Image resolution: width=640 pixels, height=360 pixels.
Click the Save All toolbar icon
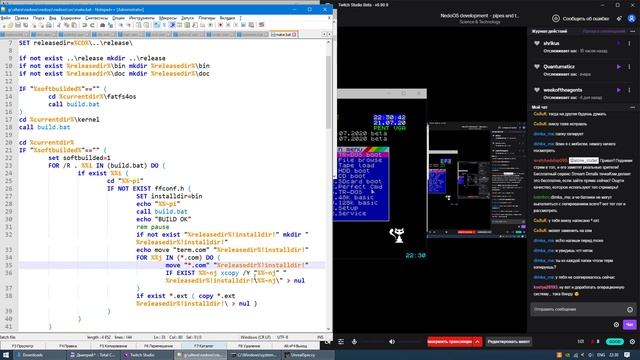(x=26, y=25)
